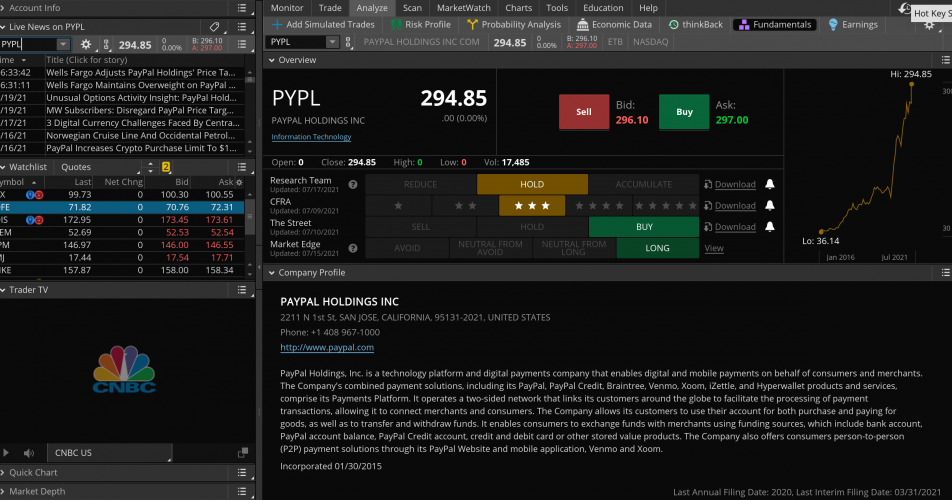Open thinkBack from the toolbar

696,25
